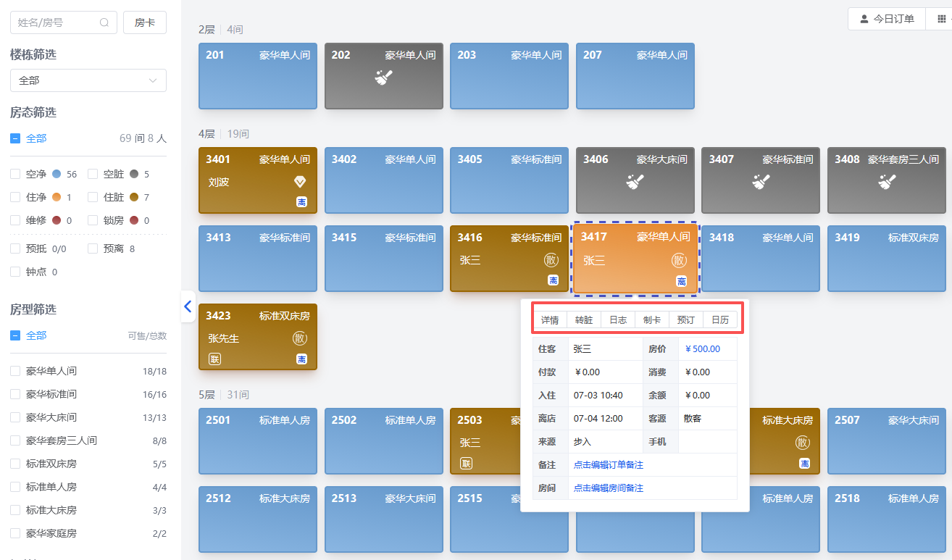
Task: Click the 房卡 button
Action: (x=145, y=22)
